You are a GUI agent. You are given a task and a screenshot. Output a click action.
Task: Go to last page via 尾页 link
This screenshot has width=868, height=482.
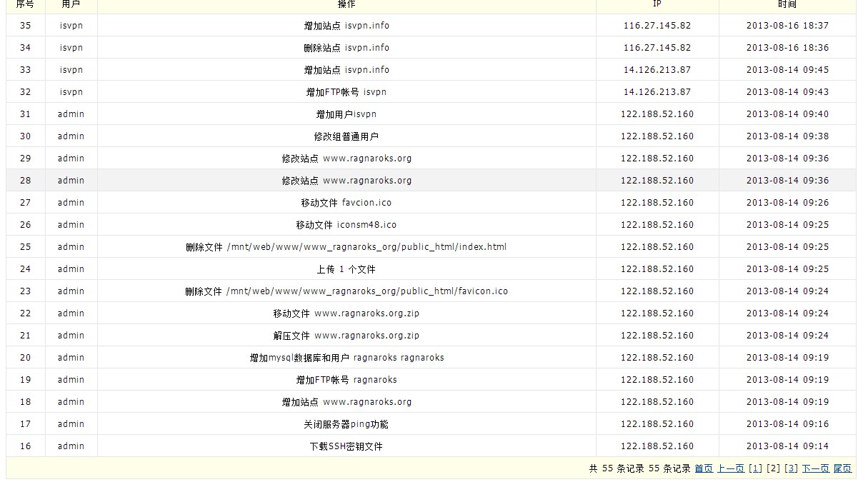coord(842,468)
